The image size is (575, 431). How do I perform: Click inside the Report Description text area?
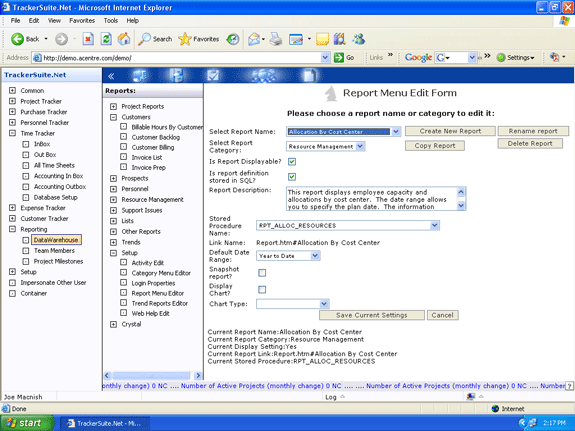point(371,199)
